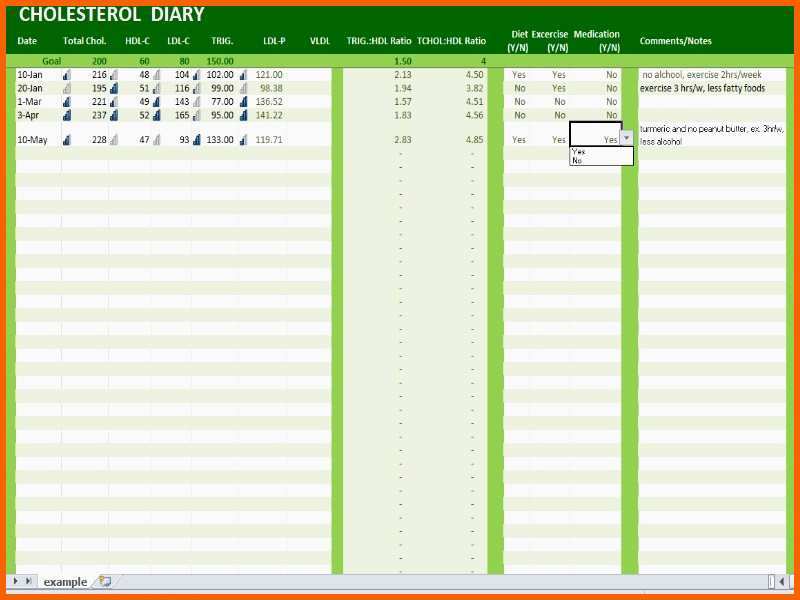800x600 pixels.
Task: Select the Medication (Y/N) header
Action: [x=596, y=41]
